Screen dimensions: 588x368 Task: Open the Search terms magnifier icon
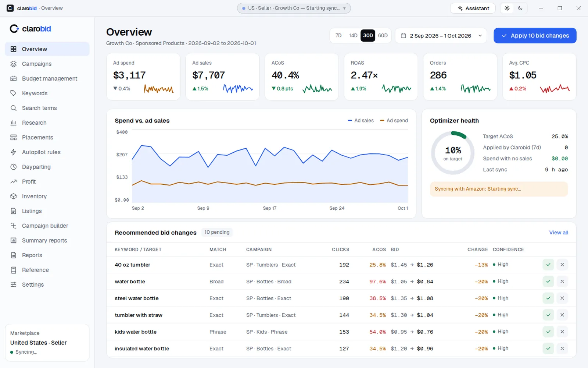tap(14, 108)
